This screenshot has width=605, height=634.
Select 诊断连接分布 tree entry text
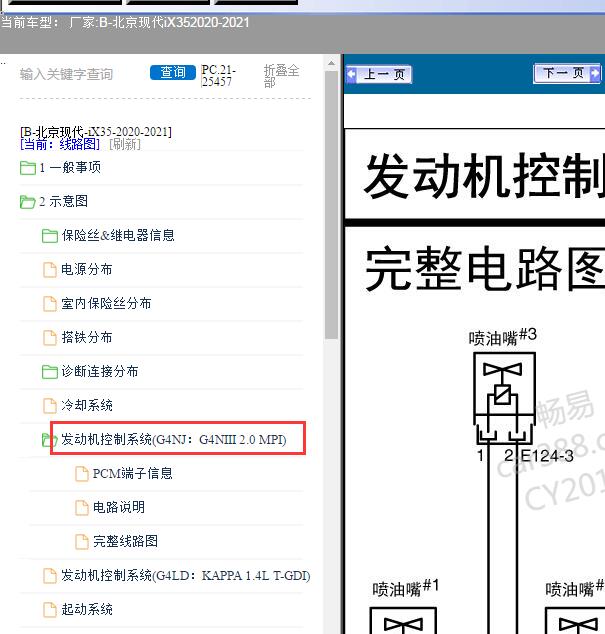[x=100, y=371]
